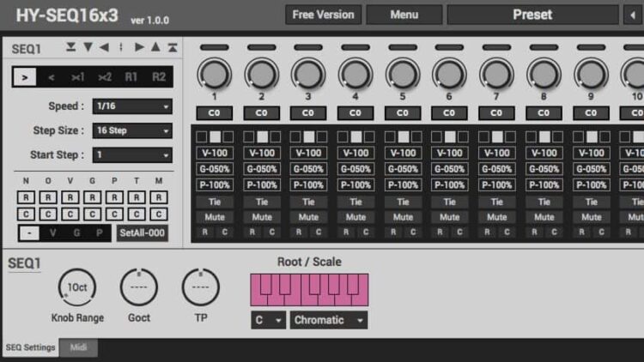
Task: Click the P-100% probability box of step 3
Action: tap(308, 184)
